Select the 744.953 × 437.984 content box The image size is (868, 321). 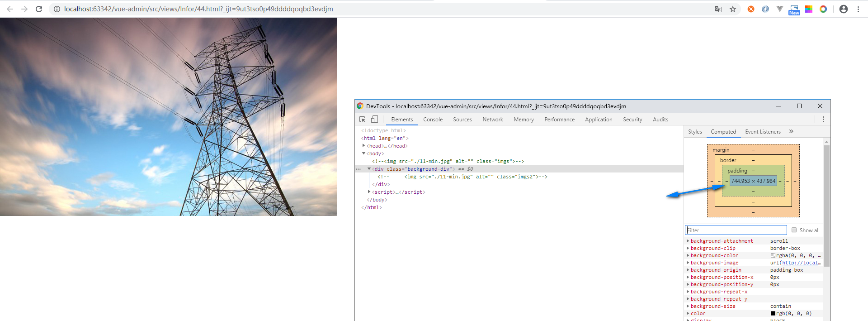coord(753,181)
